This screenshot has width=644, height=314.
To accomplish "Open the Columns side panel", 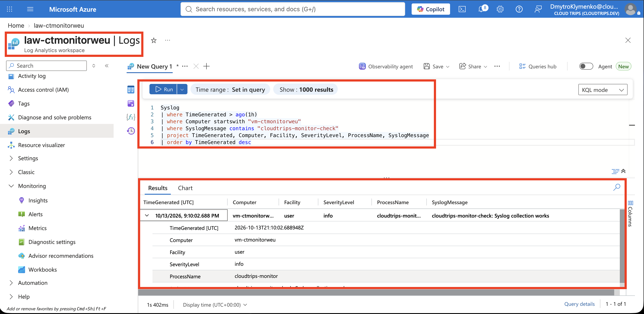I will click(630, 213).
